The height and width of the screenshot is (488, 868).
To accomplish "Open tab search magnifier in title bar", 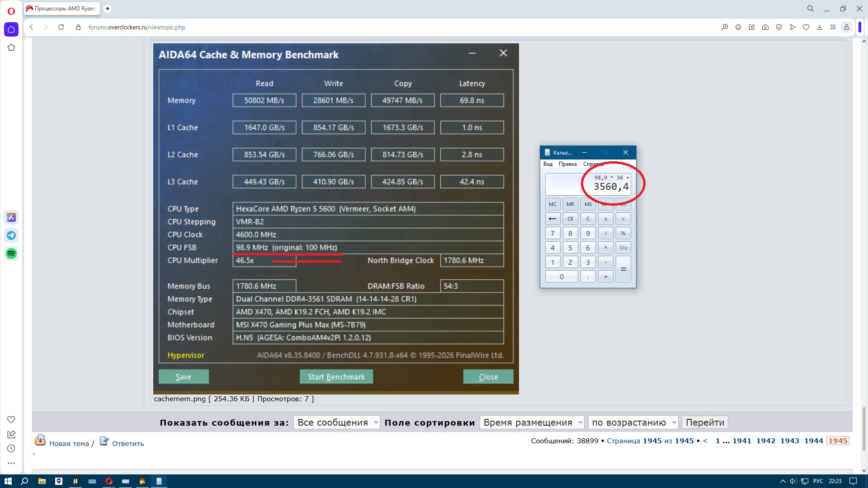I will click(811, 9).
